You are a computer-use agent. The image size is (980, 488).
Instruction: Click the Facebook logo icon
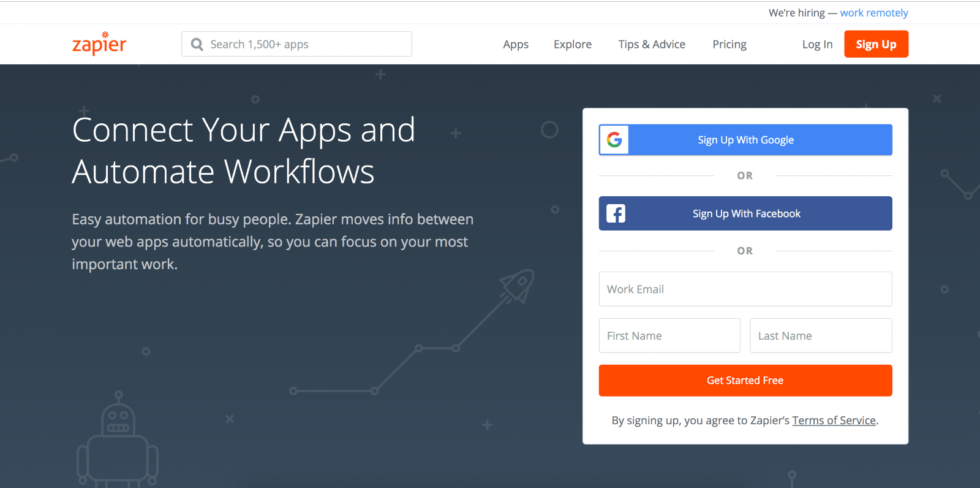(x=616, y=213)
